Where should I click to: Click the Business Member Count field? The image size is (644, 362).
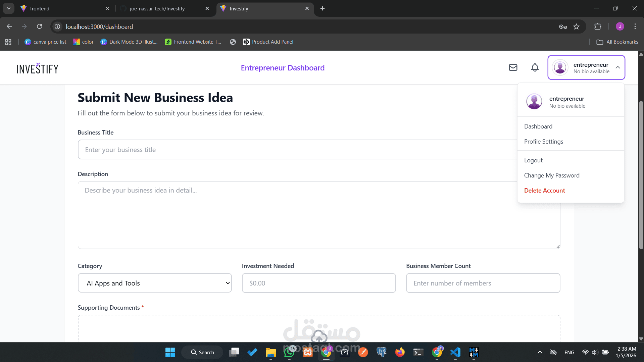coord(483,283)
